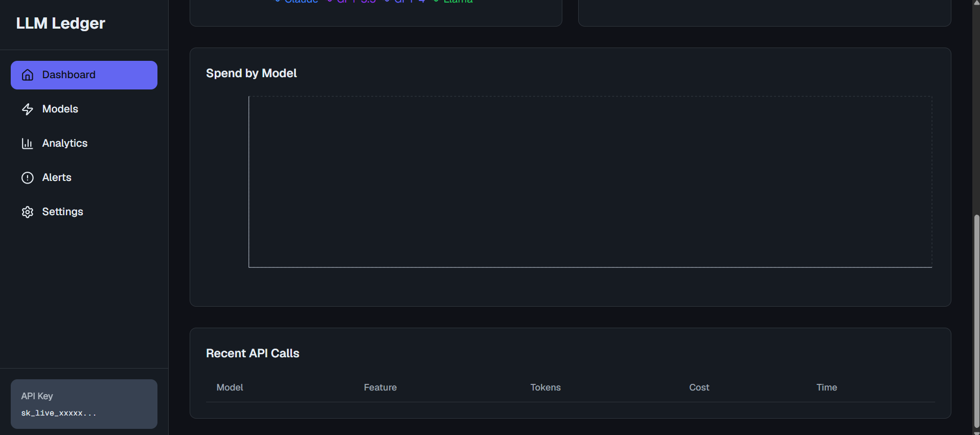
Task: Sort table by Tokens column header
Action: coord(545,387)
